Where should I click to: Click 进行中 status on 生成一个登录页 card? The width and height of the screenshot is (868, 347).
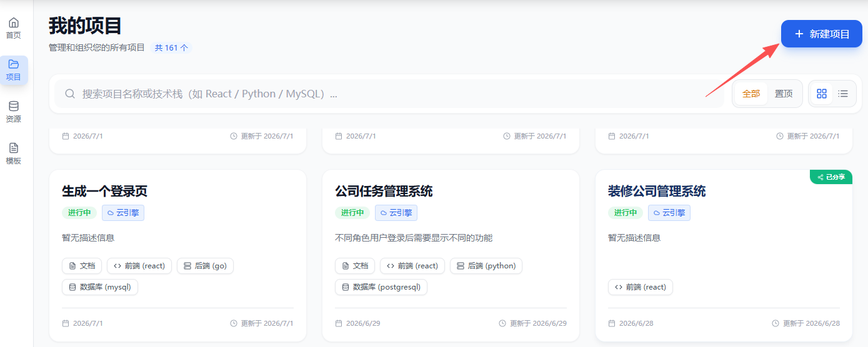[x=79, y=213]
